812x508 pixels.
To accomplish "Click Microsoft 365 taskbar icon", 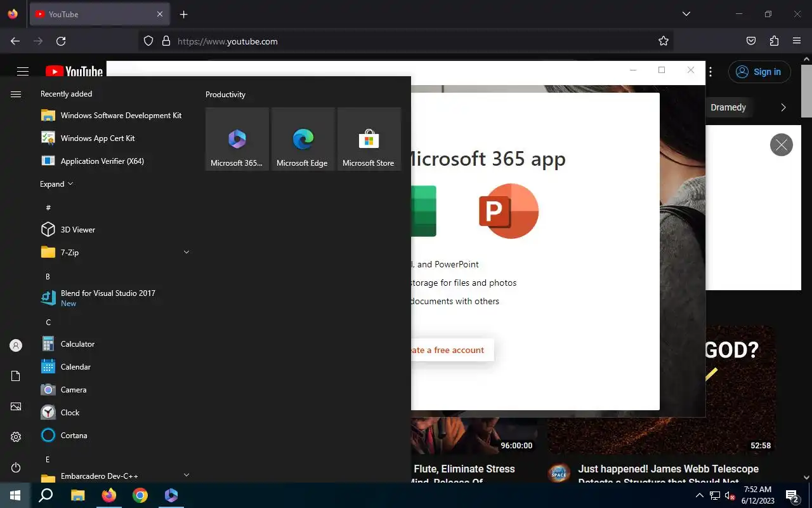I will [x=171, y=495].
